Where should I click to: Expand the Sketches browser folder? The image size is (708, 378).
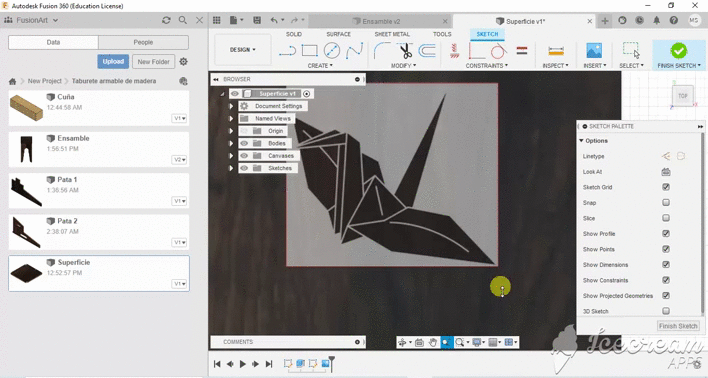click(x=231, y=168)
